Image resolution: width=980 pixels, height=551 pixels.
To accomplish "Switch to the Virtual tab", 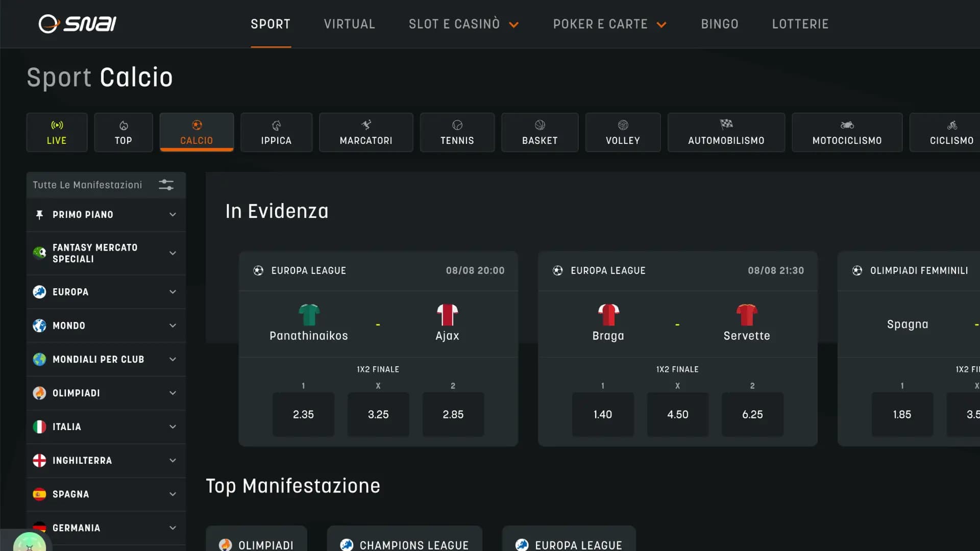I will click(x=349, y=24).
